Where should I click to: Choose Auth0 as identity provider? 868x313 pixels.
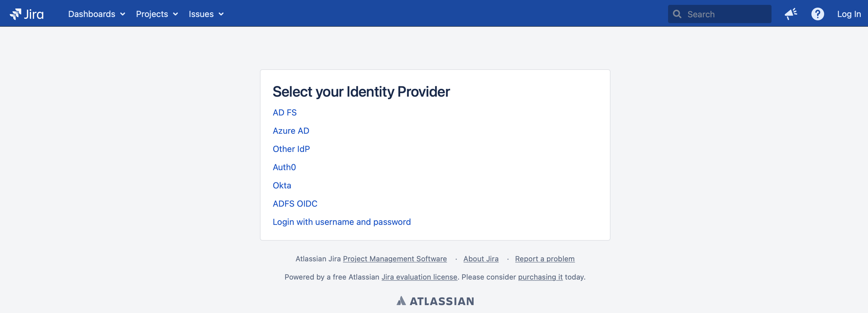pyautogui.click(x=284, y=167)
